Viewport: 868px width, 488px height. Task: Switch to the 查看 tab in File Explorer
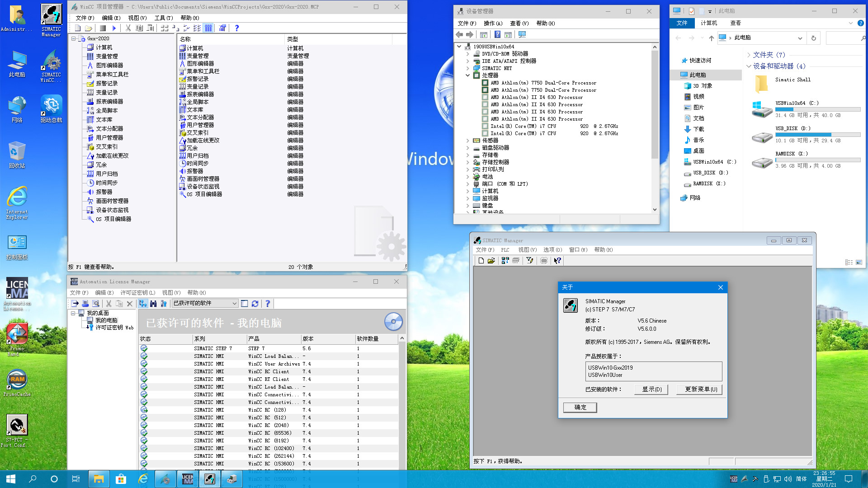[x=736, y=23]
